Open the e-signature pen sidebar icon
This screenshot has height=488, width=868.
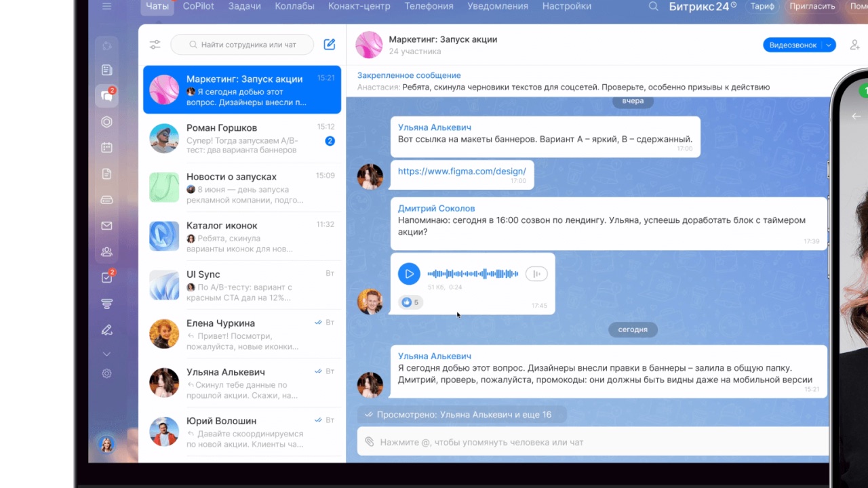(x=106, y=330)
